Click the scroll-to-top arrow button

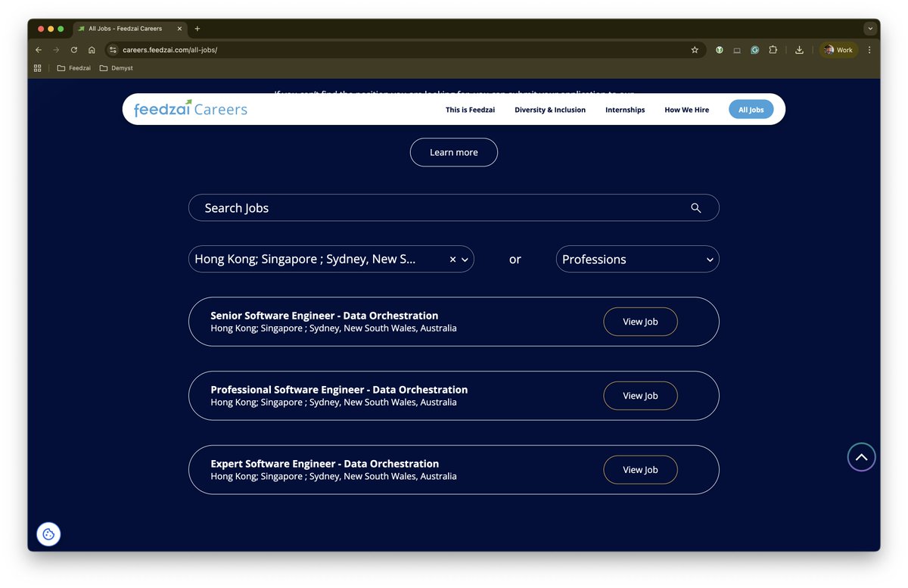click(x=861, y=457)
